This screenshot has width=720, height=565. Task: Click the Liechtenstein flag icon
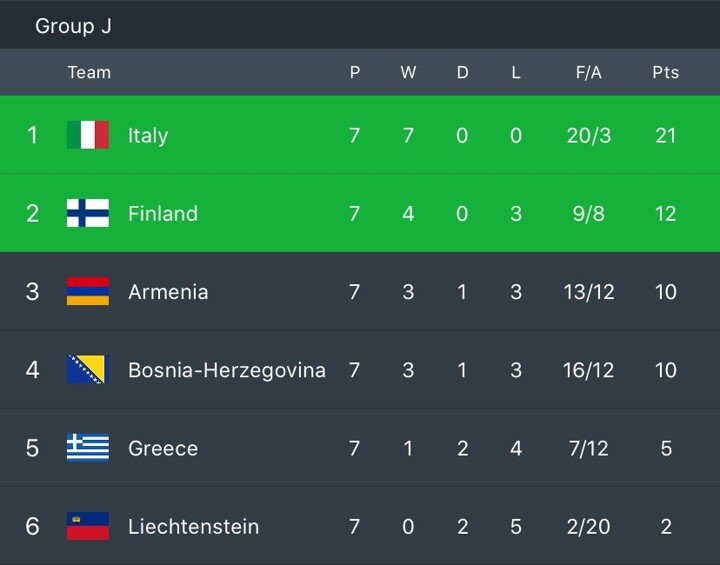88,526
